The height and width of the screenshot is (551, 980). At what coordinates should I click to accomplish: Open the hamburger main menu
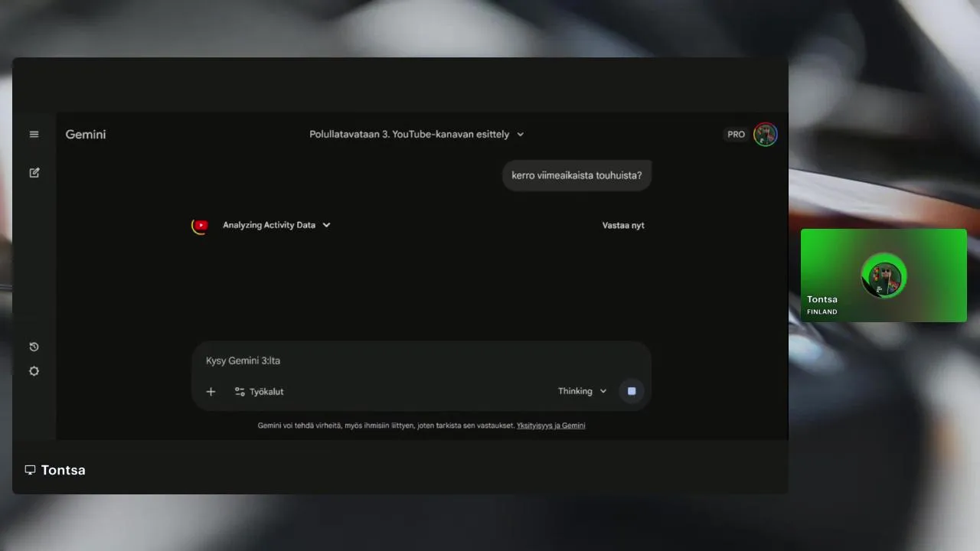coord(34,134)
